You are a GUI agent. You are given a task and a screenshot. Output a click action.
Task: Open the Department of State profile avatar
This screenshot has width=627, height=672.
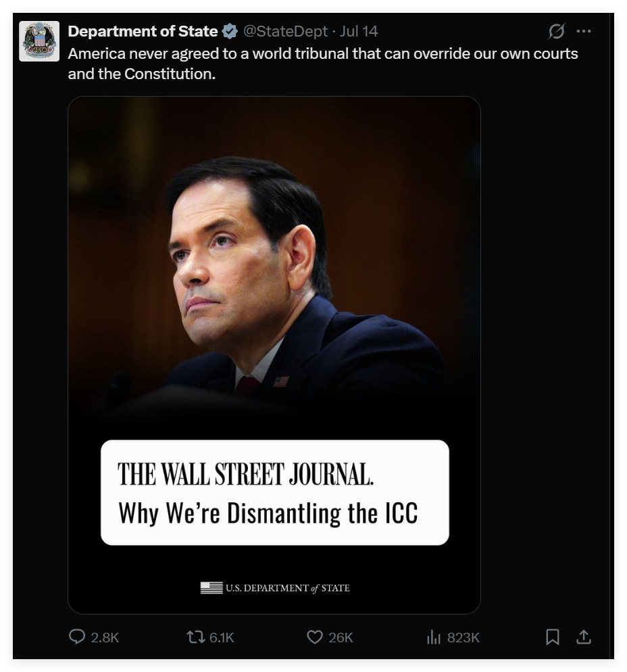pyautogui.click(x=39, y=41)
